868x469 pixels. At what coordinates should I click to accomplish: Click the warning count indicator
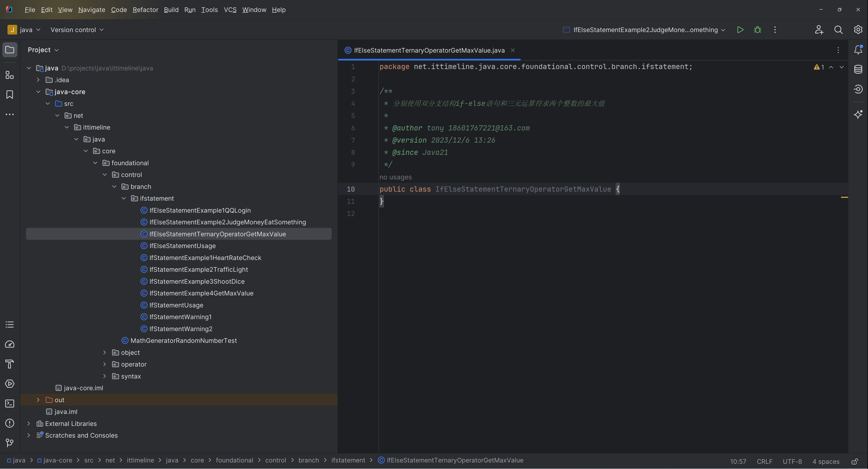coord(819,67)
